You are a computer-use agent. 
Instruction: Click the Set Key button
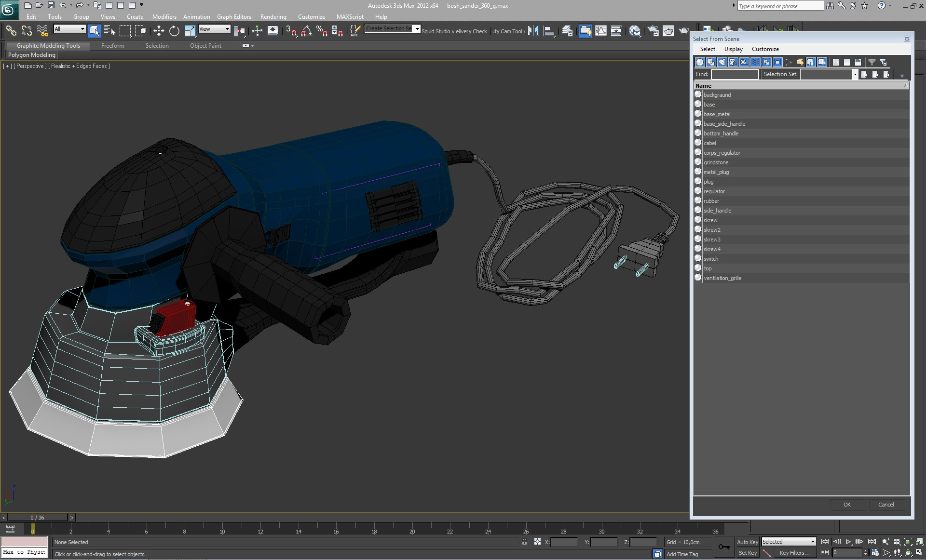(748, 553)
